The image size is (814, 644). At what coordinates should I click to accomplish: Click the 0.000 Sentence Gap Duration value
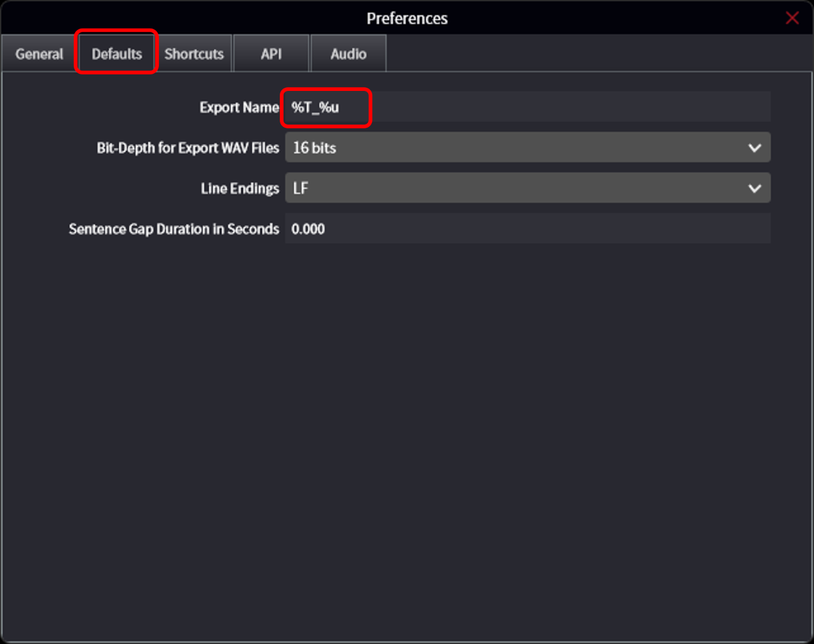click(308, 229)
